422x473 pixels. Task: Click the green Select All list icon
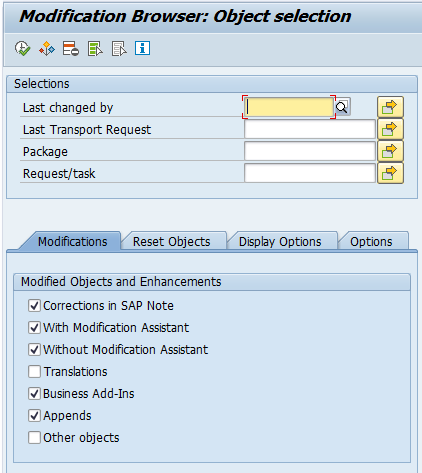[x=95, y=49]
